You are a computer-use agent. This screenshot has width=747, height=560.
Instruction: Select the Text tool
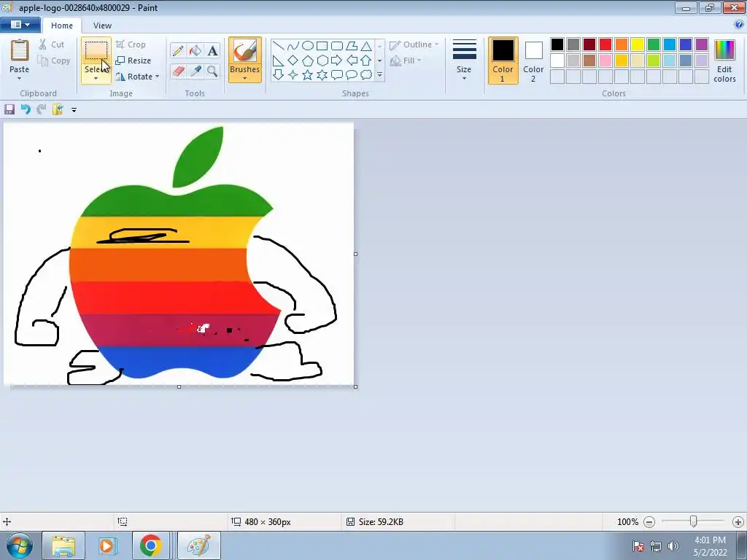tap(212, 50)
